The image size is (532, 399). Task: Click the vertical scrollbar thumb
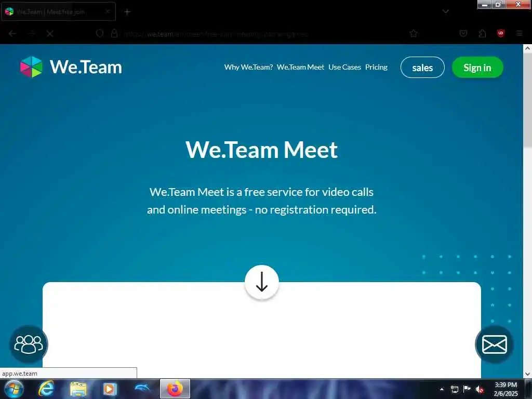527,100
